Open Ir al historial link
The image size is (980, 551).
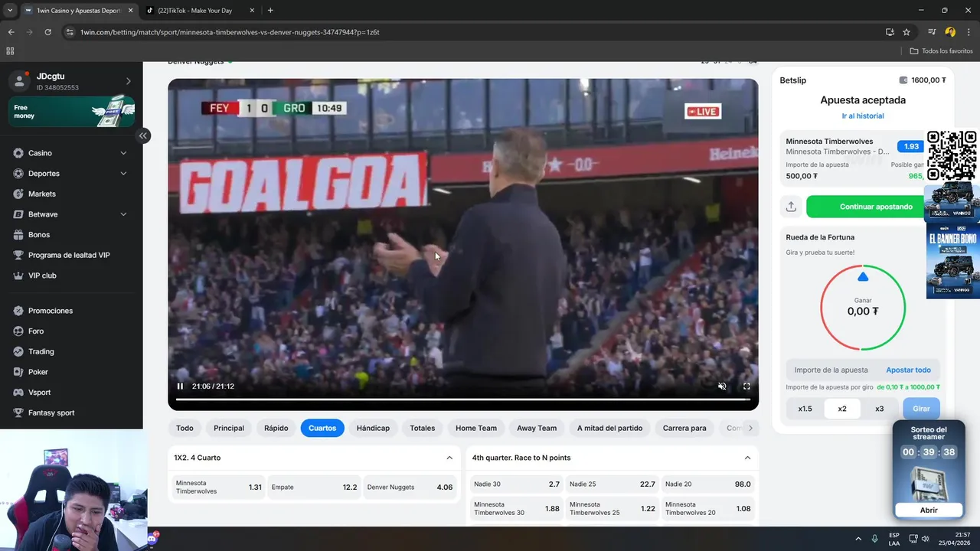coord(863,116)
